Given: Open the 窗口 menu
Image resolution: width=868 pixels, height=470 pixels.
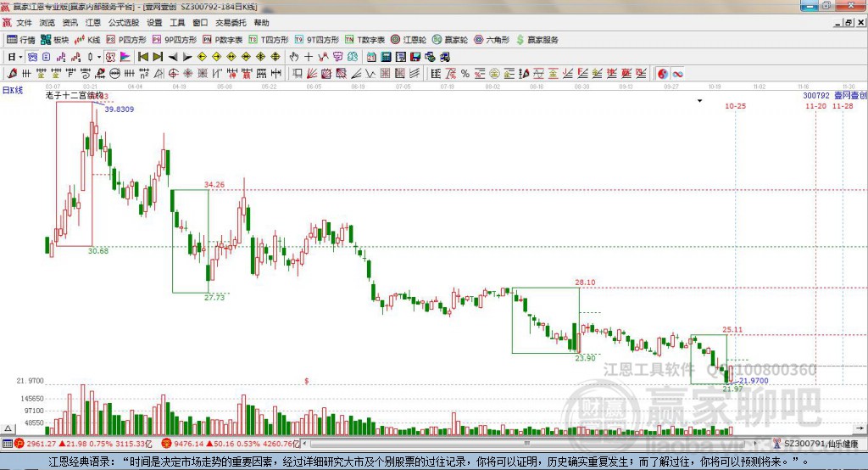Looking at the screenshot, I should [x=200, y=23].
